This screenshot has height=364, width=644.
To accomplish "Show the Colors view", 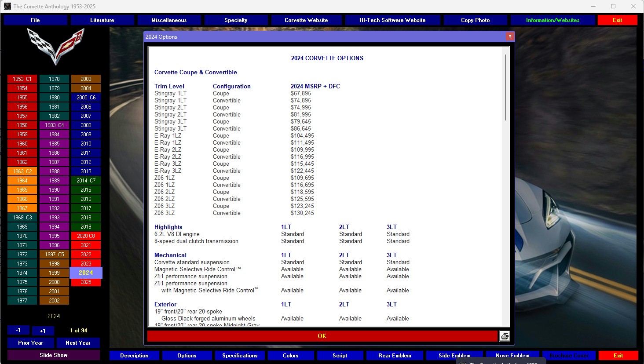I will tap(291, 356).
